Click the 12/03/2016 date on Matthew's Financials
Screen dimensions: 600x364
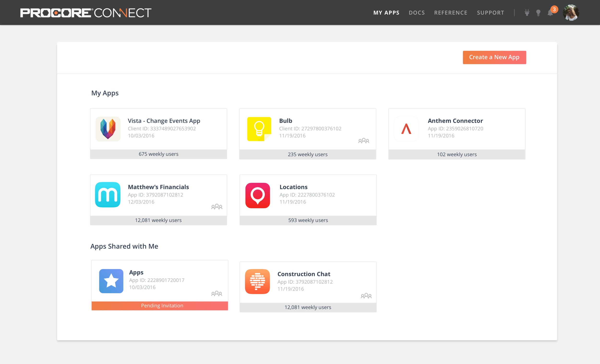pos(141,202)
